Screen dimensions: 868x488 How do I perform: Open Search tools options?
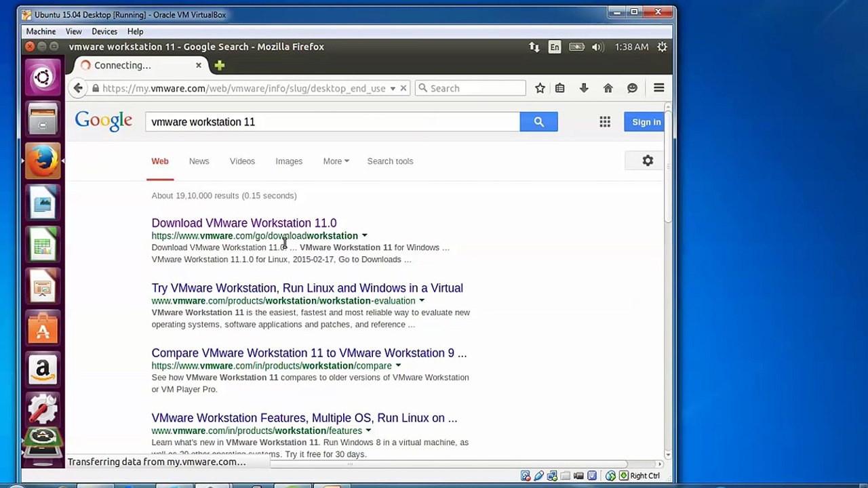[390, 161]
